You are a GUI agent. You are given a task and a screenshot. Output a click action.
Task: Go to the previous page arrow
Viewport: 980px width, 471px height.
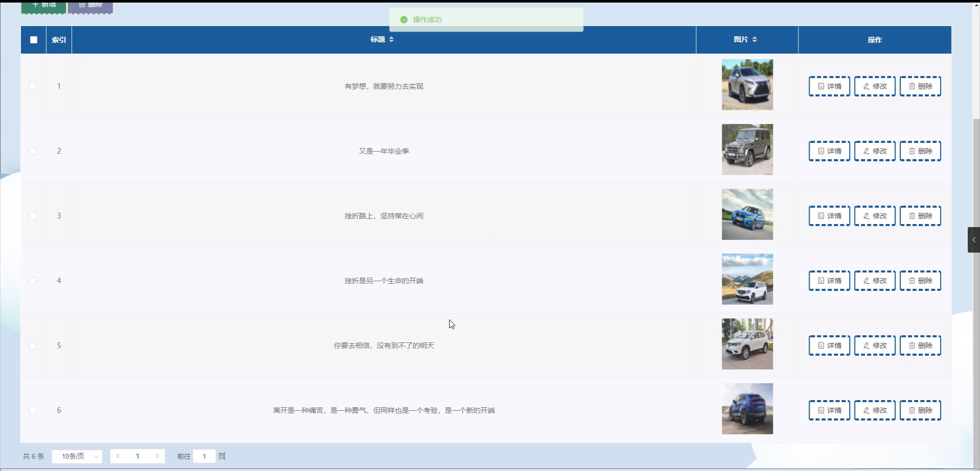118,456
